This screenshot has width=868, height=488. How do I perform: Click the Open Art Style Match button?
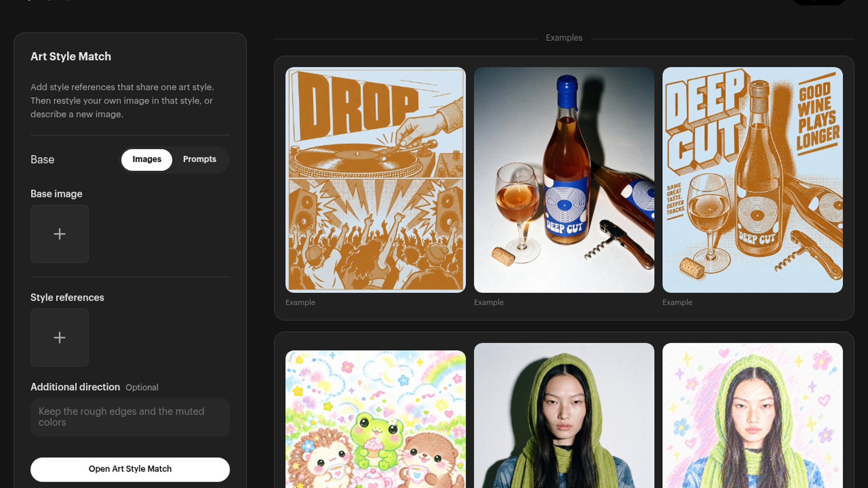(x=130, y=469)
